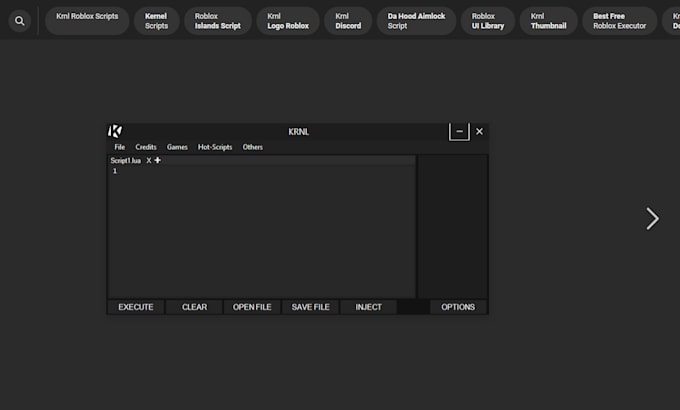Image resolution: width=680 pixels, height=410 pixels.
Task: Close the KRNL window
Action: click(x=479, y=131)
